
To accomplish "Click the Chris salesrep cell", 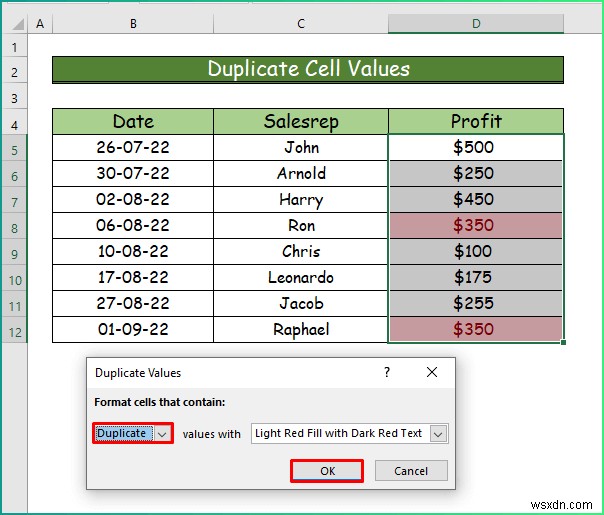I will pyautogui.click(x=301, y=252).
